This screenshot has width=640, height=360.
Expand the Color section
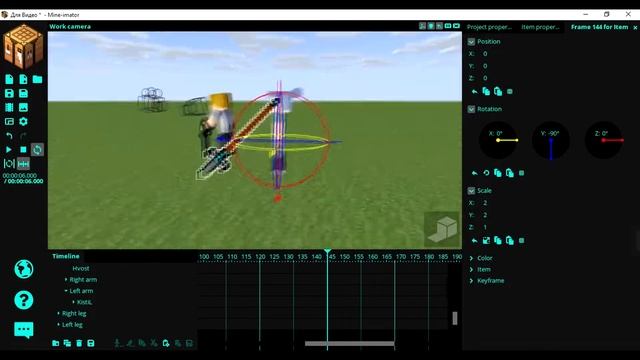click(x=471, y=258)
